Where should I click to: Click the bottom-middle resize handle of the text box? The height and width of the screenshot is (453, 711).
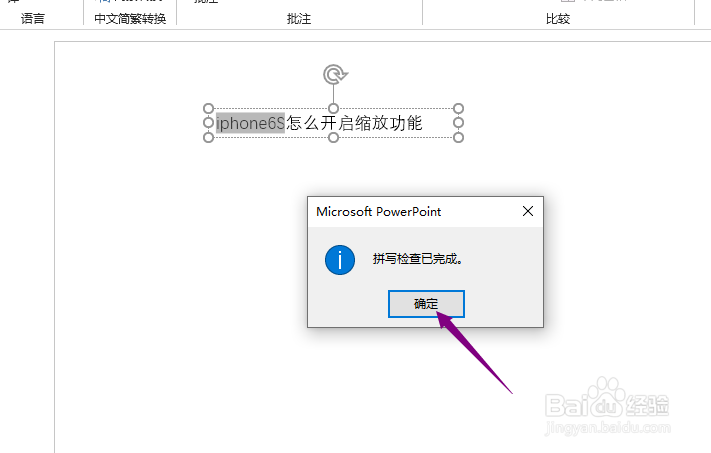333,137
